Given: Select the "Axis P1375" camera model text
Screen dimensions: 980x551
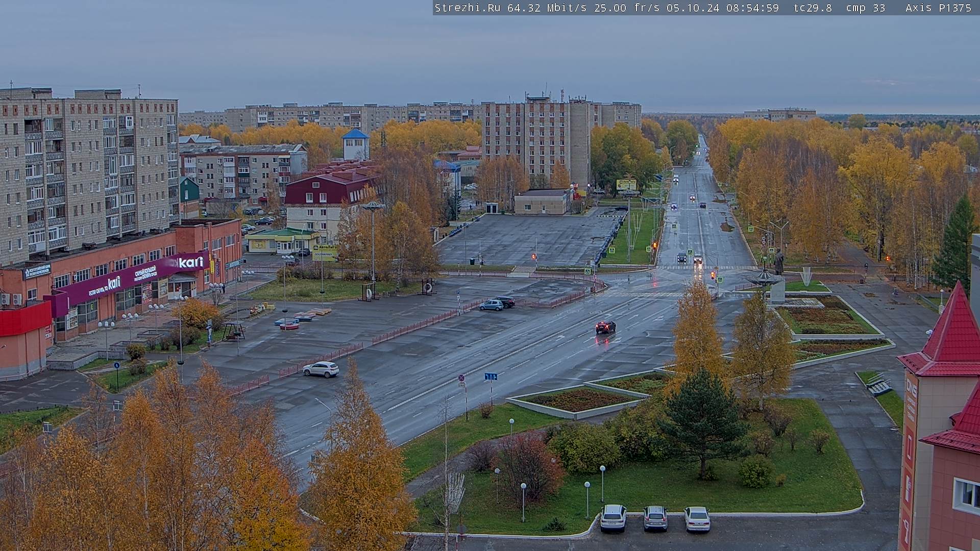Looking at the screenshot, I should (938, 8).
